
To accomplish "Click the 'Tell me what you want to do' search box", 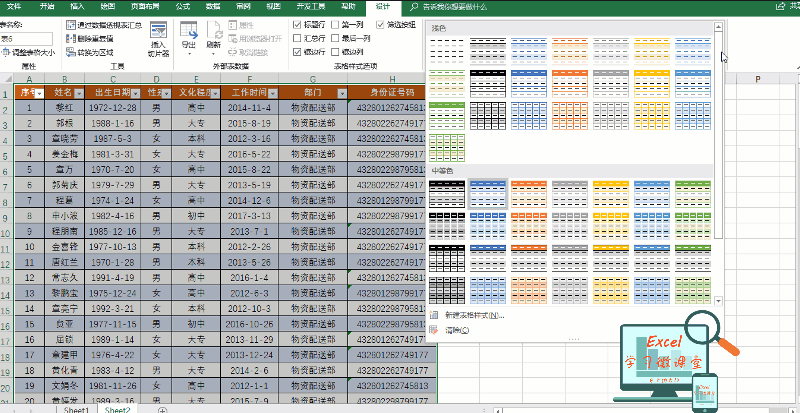I will click(x=455, y=7).
